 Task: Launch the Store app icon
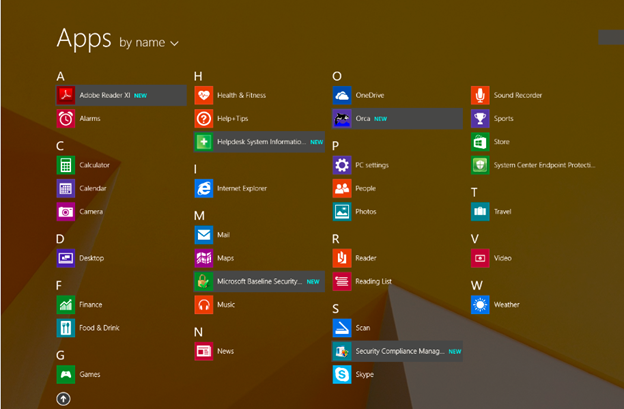480,142
